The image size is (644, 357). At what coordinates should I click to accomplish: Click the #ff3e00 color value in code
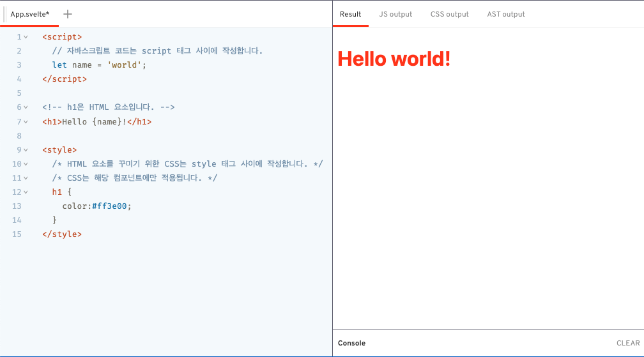109,206
